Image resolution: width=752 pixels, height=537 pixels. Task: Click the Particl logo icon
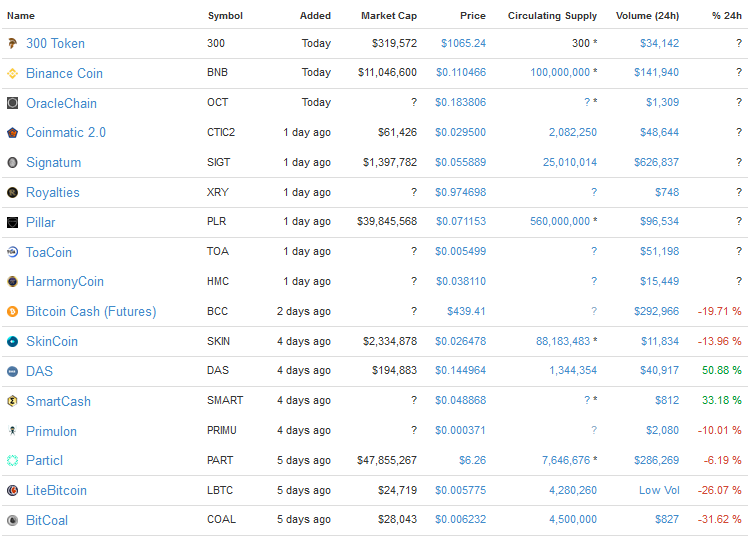[12, 460]
